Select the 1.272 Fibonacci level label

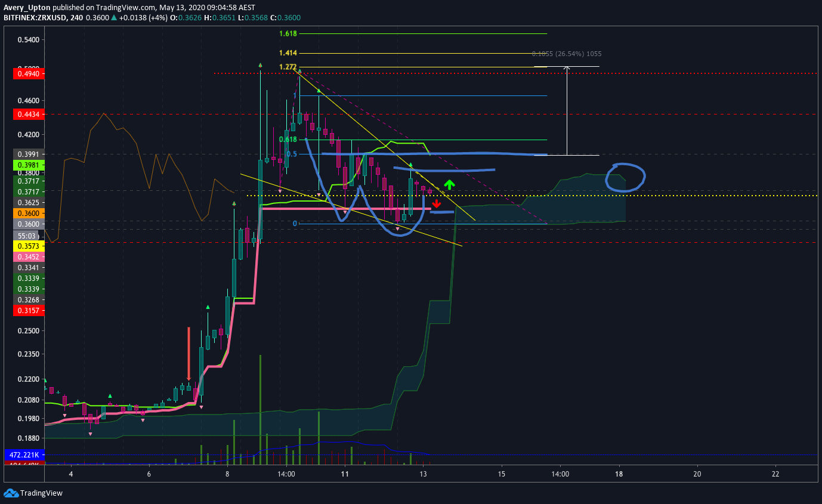pyautogui.click(x=289, y=67)
